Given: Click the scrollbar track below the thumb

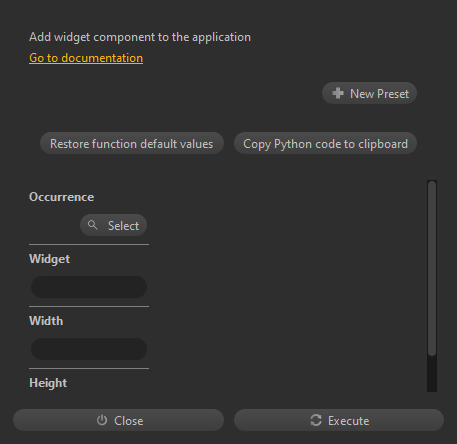Looking at the screenshot, I should [x=432, y=374].
